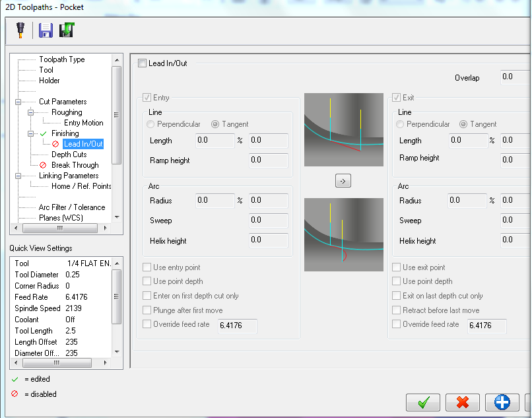This screenshot has height=418, width=532.
Task: Select Depth Cuts in the parameter tree
Action: click(x=69, y=155)
